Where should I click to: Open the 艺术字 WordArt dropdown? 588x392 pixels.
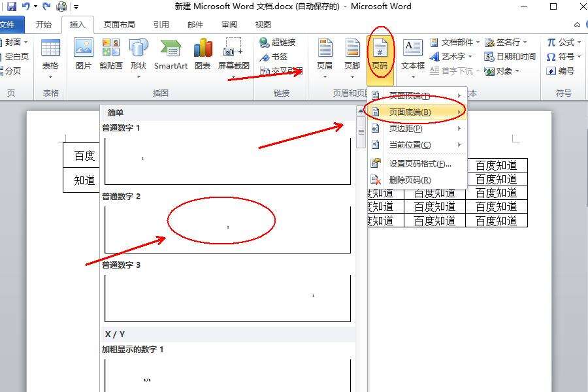[451, 57]
